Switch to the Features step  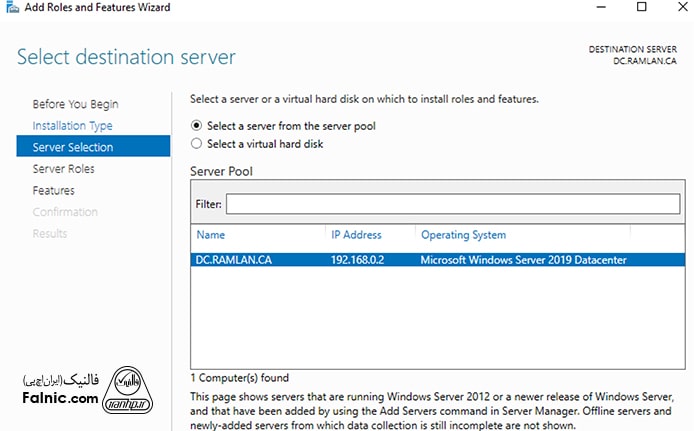pos(53,190)
